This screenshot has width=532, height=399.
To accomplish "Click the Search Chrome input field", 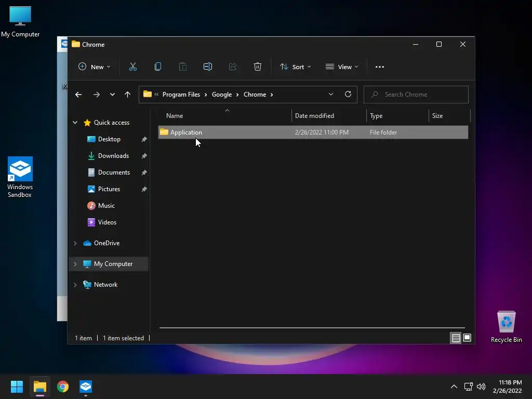I will [x=416, y=95].
